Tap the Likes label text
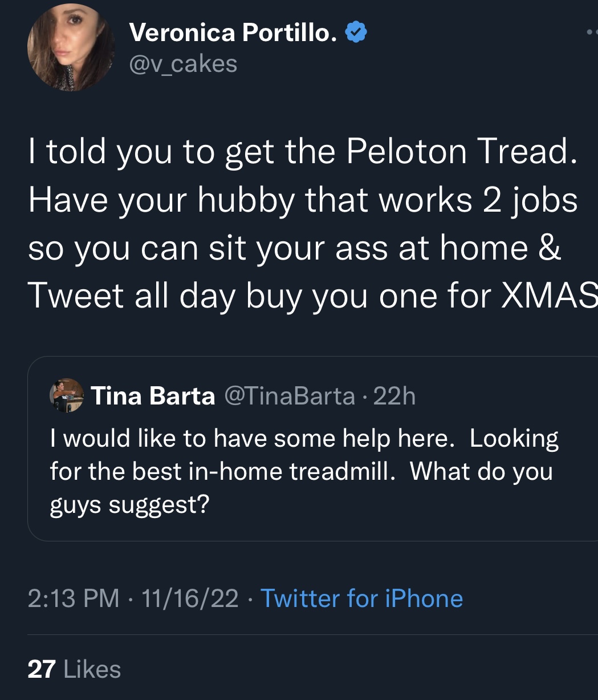 [92, 669]
